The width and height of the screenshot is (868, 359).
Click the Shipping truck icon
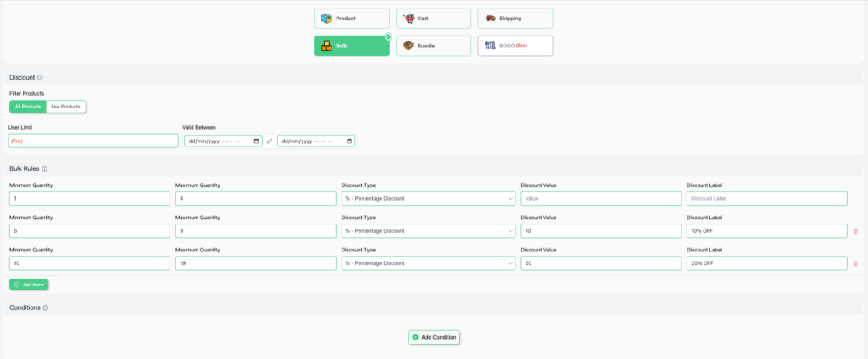click(x=491, y=19)
